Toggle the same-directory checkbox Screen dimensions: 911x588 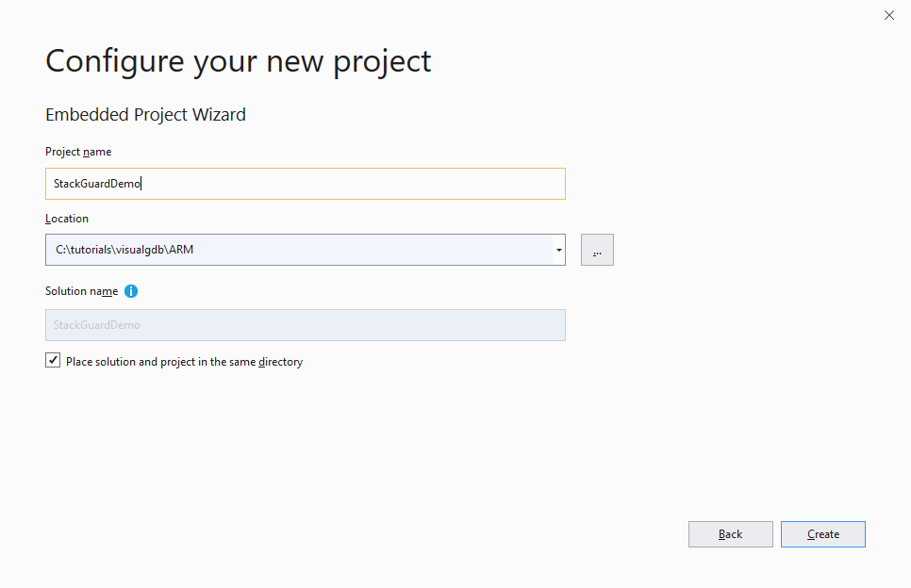click(53, 361)
